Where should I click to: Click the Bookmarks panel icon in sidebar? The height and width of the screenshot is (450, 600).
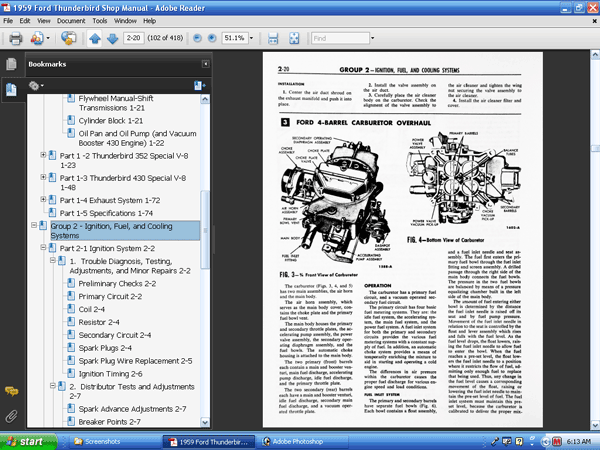click(11, 90)
